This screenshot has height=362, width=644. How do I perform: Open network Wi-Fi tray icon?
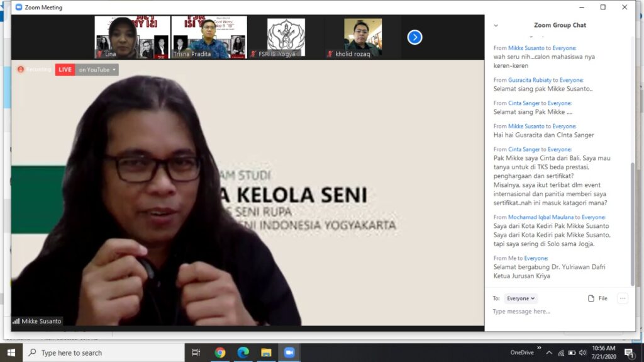560,353
